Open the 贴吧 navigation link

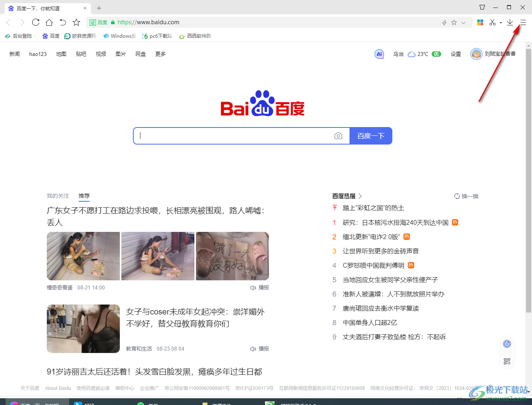[81, 54]
